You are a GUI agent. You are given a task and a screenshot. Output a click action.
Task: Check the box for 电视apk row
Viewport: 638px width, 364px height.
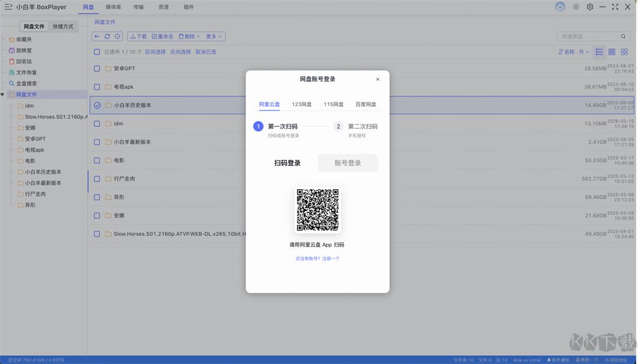coord(97,87)
